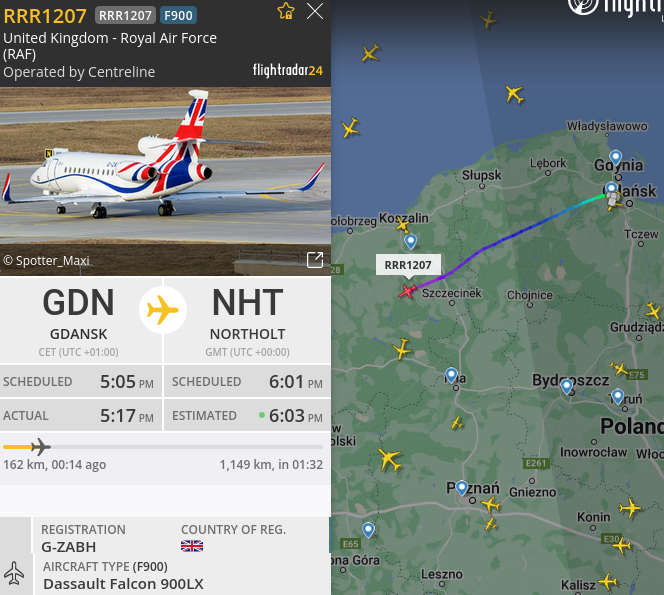
Task: Click the favorite star icon with lock
Action: [286, 11]
